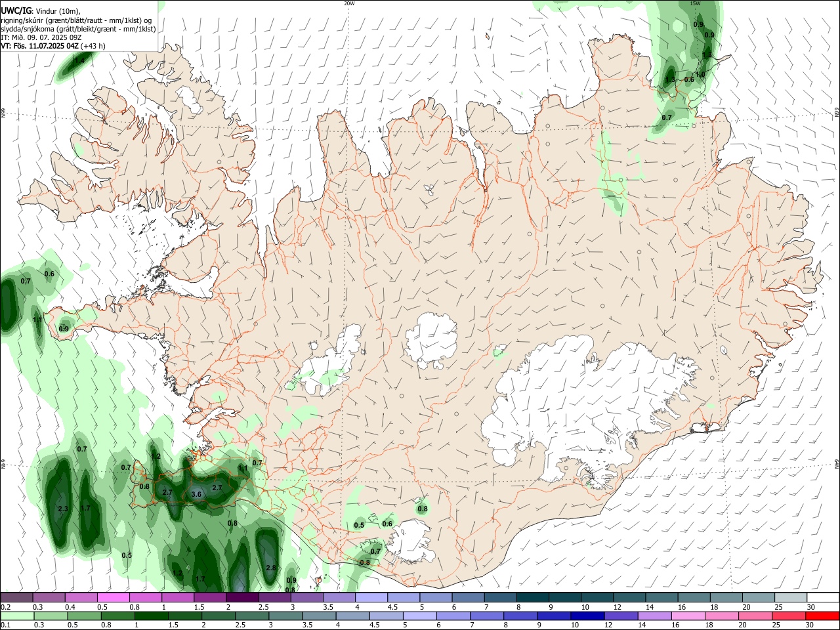Click the '0.1' label under the lower legend
The width and height of the screenshot is (840, 630).
[5, 625]
